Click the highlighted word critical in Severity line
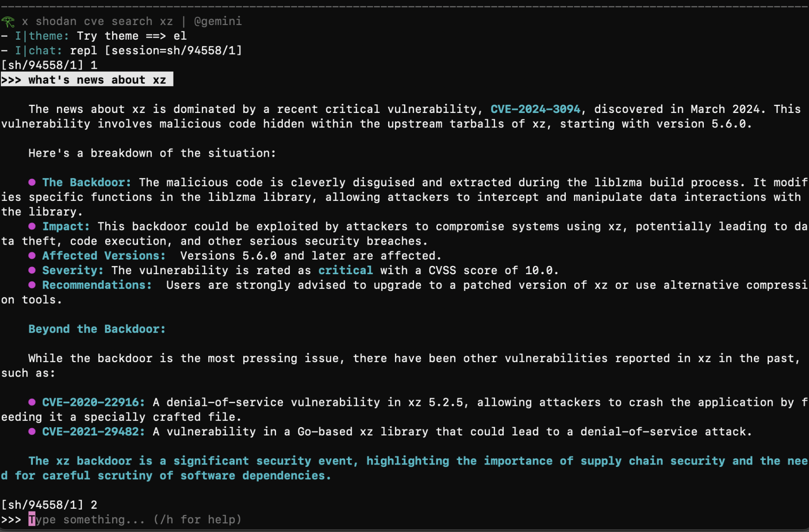 point(345,270)
